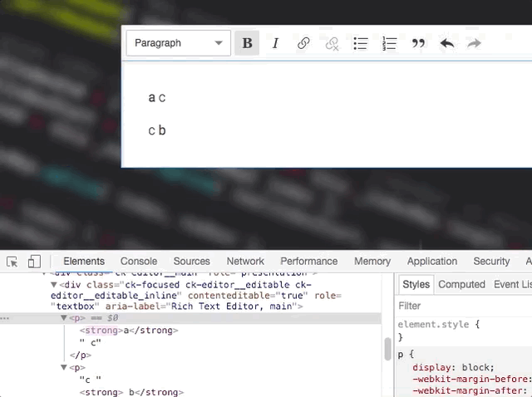Apply bulleted list formatting
The height and width of the screenshot is (397, 532).
(x=361, y=43)
